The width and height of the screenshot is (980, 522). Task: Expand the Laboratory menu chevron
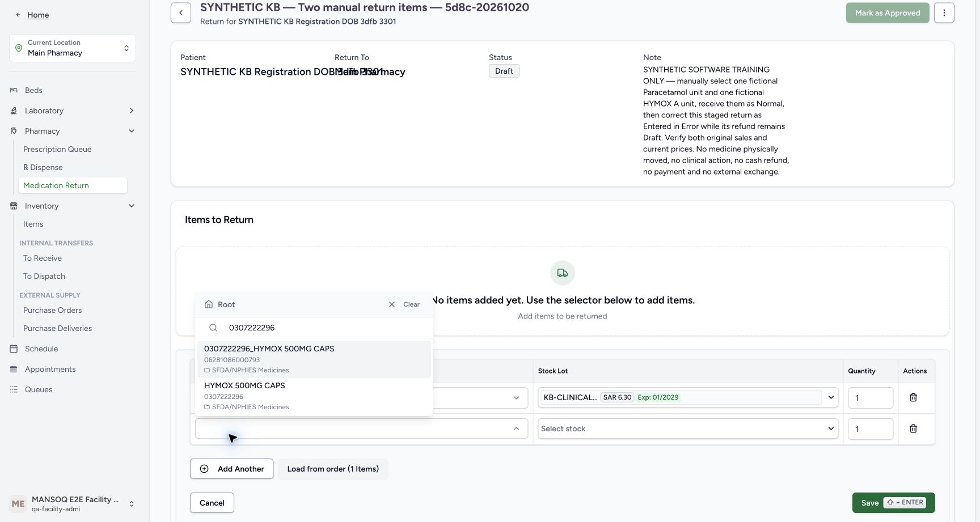132,111
